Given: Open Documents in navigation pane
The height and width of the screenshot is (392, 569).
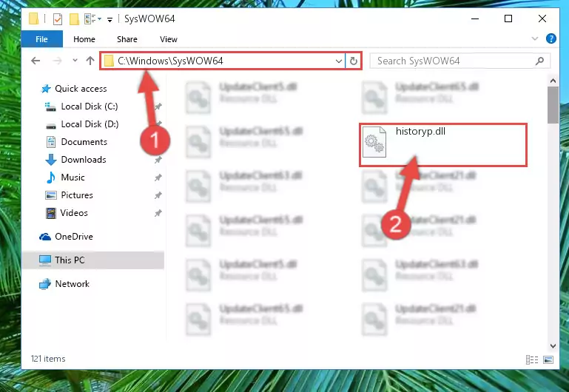Looking at the screenshot, I should [84, 142].
